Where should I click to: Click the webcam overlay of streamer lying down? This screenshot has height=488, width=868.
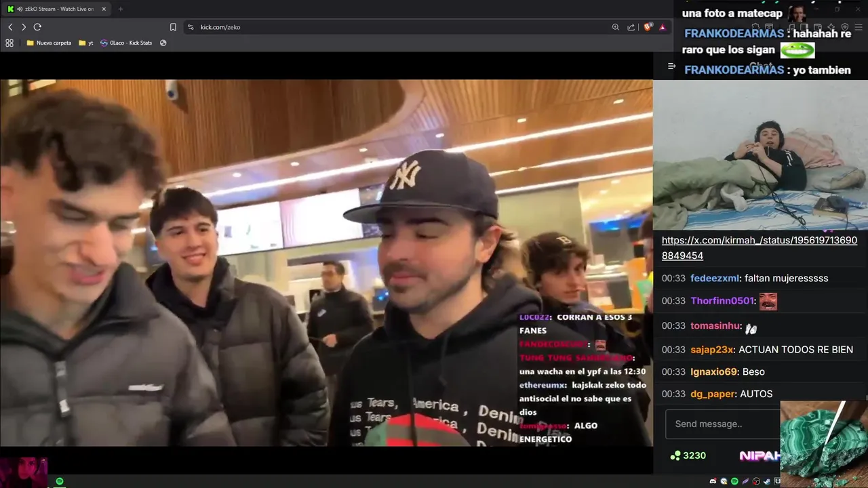point(760,155)
